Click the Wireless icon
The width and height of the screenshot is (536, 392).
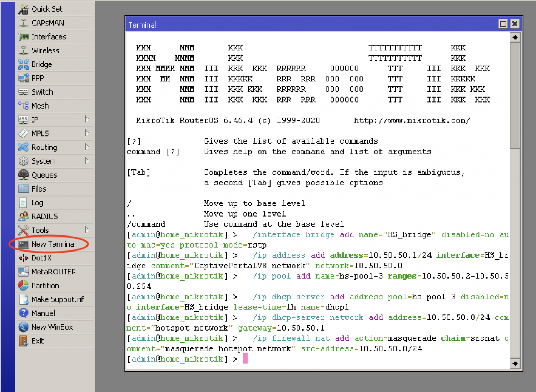pyautogui.click(x=23, y=50)
